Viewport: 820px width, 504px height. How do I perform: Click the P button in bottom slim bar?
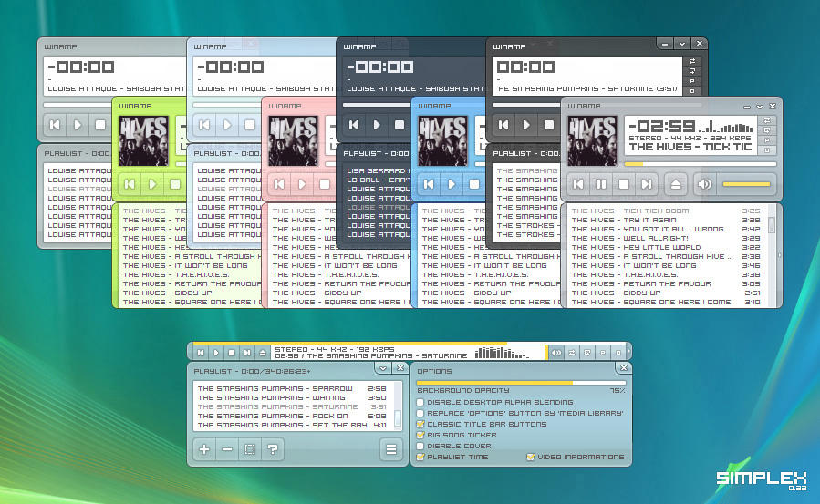(603, 353)
